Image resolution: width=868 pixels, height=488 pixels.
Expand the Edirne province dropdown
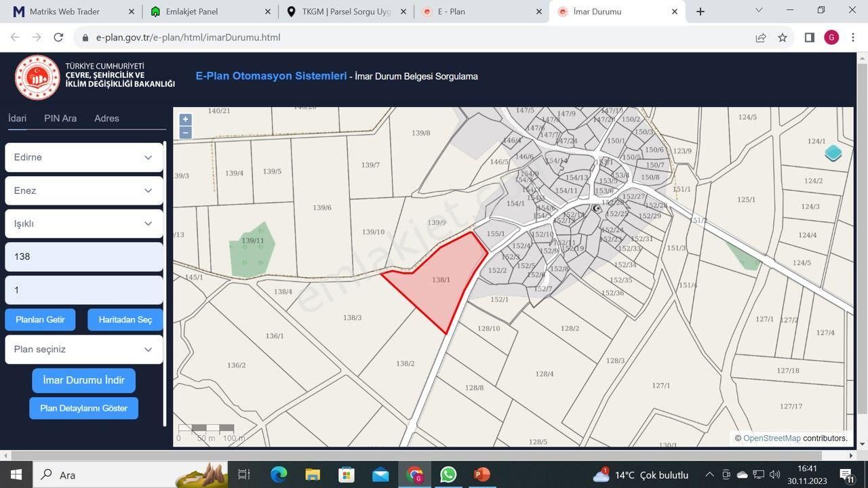point(84,157)
